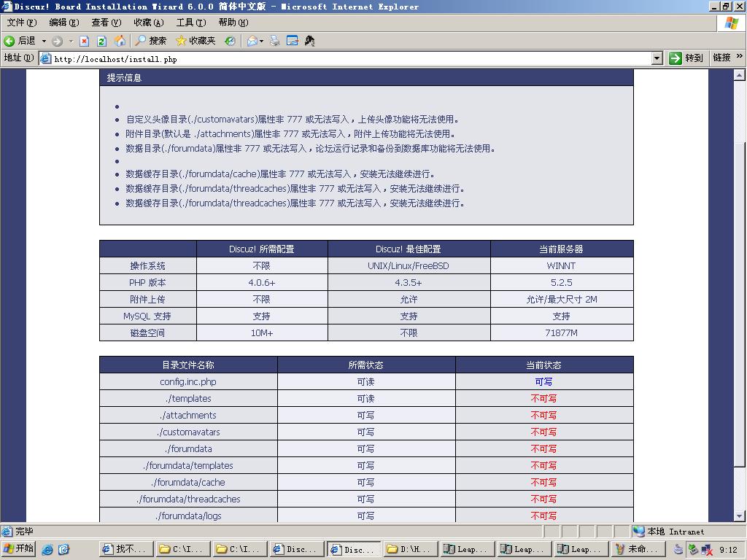747x560 pixels.
Task: Switch to the 找不... taskbar window
Action: [x=127, y=549]
